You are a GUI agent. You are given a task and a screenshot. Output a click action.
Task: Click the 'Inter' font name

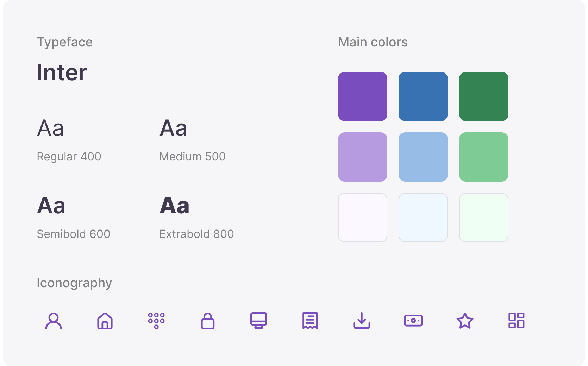[x=62, y=72]
